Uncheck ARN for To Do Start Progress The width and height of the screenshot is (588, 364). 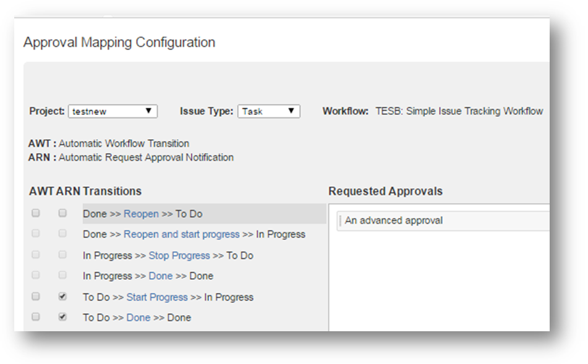coord(62,297)
